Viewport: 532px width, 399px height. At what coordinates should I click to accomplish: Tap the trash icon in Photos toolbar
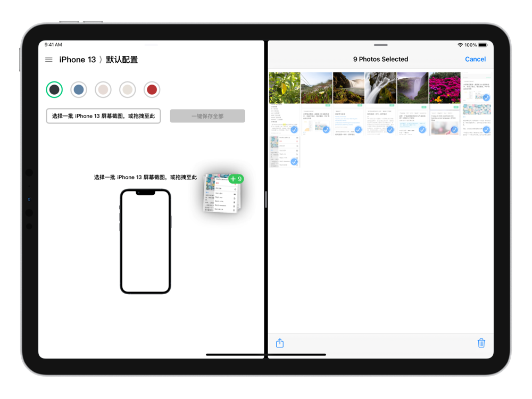point(481,343)
